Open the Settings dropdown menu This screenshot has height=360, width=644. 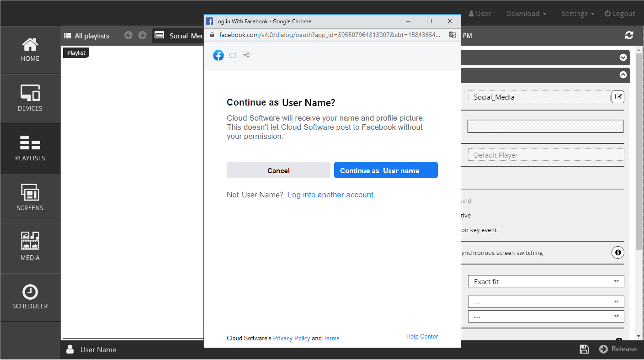[x=578, y=14]
